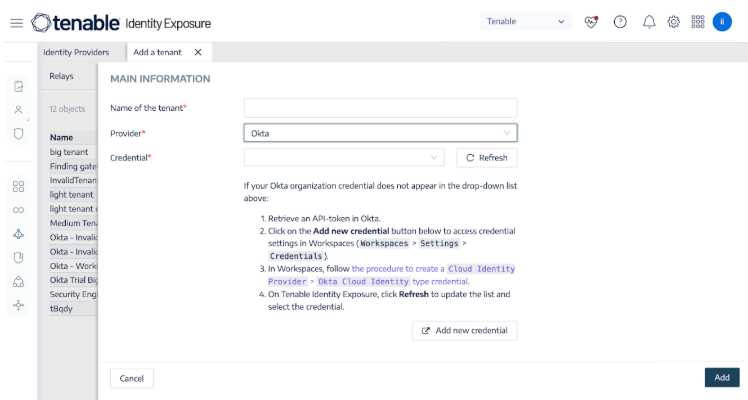
Task: Click the Refresh button
Action: [x=487, y=158]
